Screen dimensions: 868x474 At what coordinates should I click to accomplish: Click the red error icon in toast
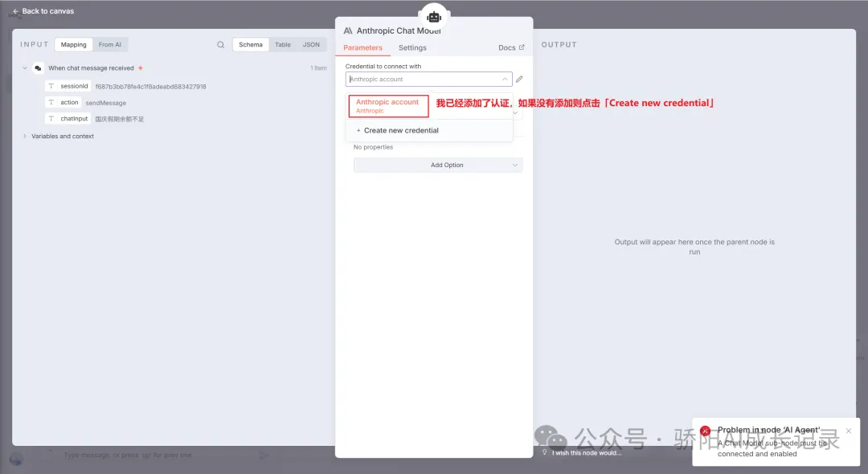tap(705, 431)
